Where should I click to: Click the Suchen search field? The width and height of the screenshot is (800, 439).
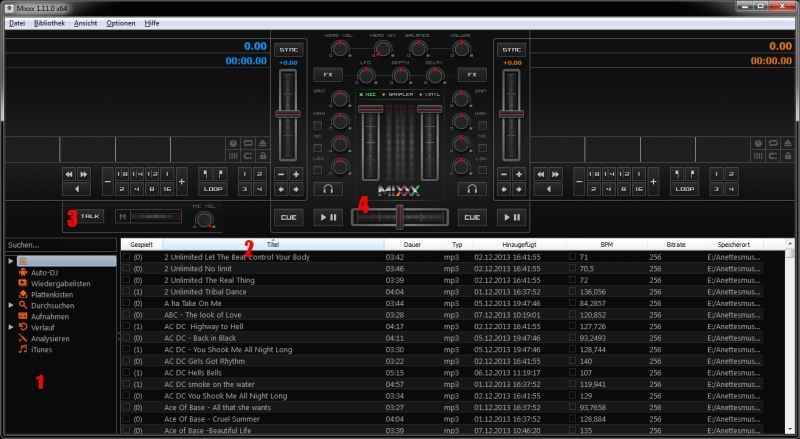click(61, 245)
